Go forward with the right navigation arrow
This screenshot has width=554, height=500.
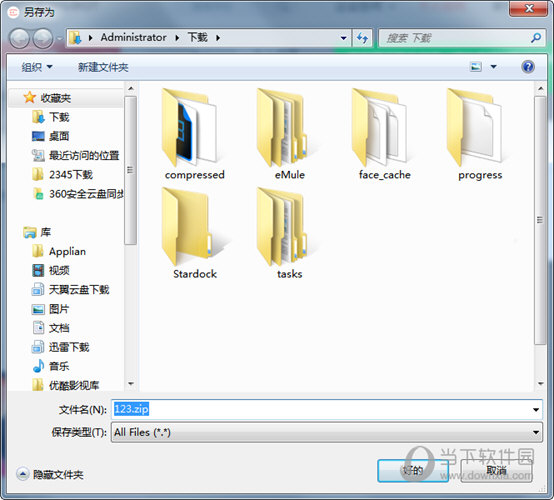[x=43, y=38]
